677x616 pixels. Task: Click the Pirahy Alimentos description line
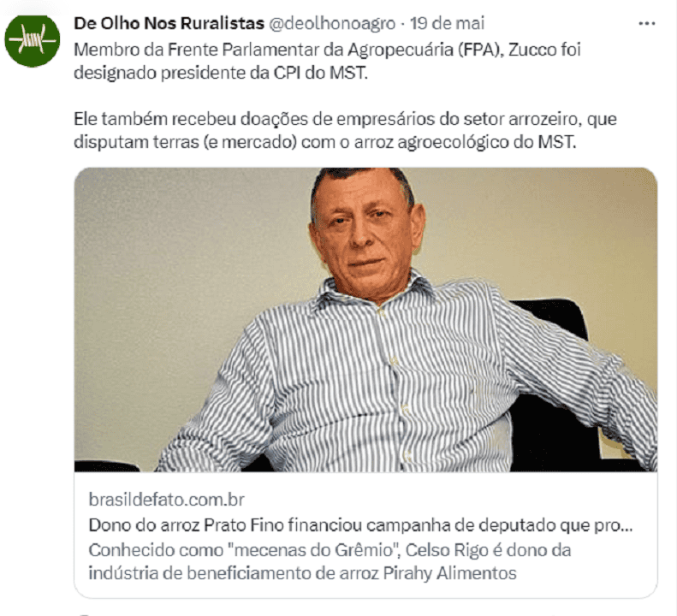tap(302, 574)
